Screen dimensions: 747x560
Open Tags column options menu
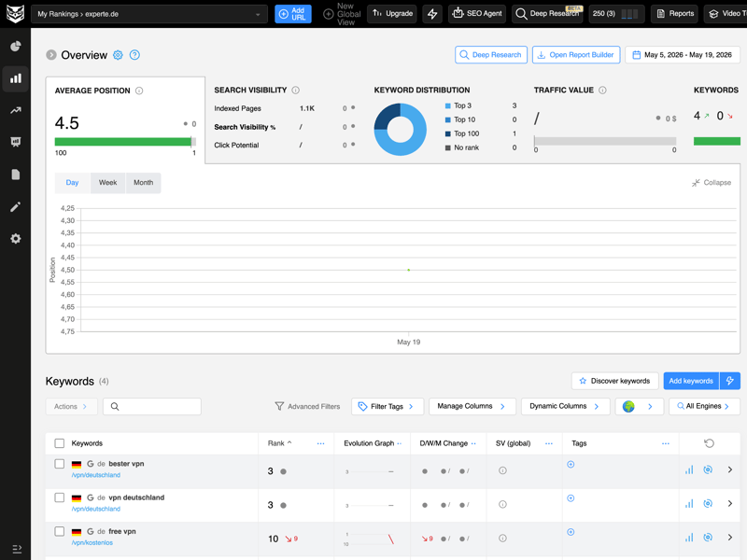(x=666, y=443)
